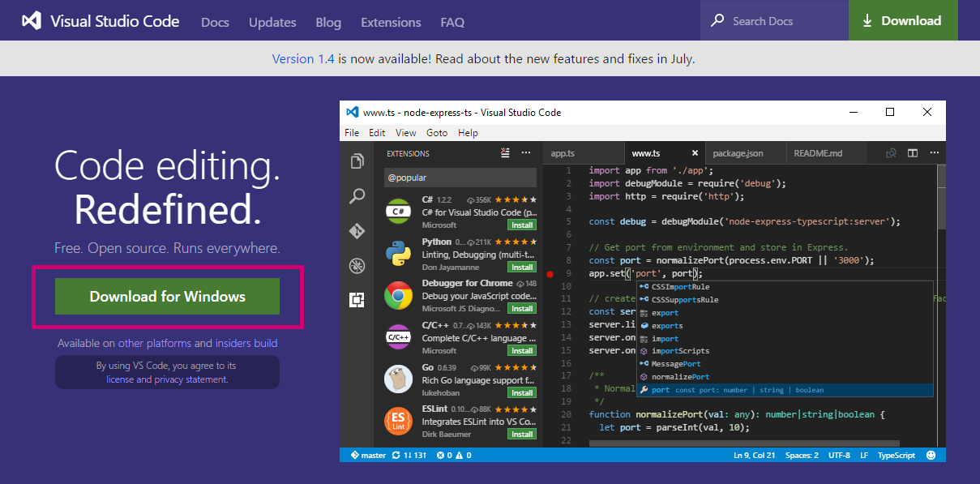This screenshot has width=980, height=484.
Task: Install the C# extension
Action: 521,225
